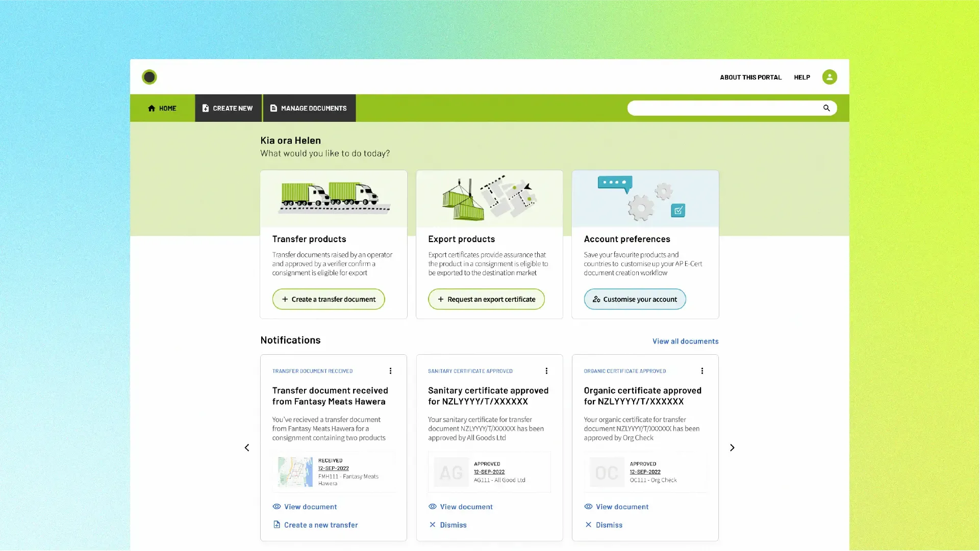This screenshot has width=980, height=551.
Task: Click the 12-SEP-2022 date on OC111 card
Action: (645, 472)
